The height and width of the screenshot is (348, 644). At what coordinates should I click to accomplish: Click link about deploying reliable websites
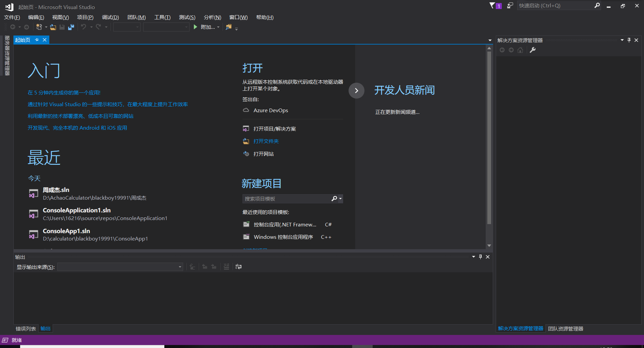click(x=80, y=116)
